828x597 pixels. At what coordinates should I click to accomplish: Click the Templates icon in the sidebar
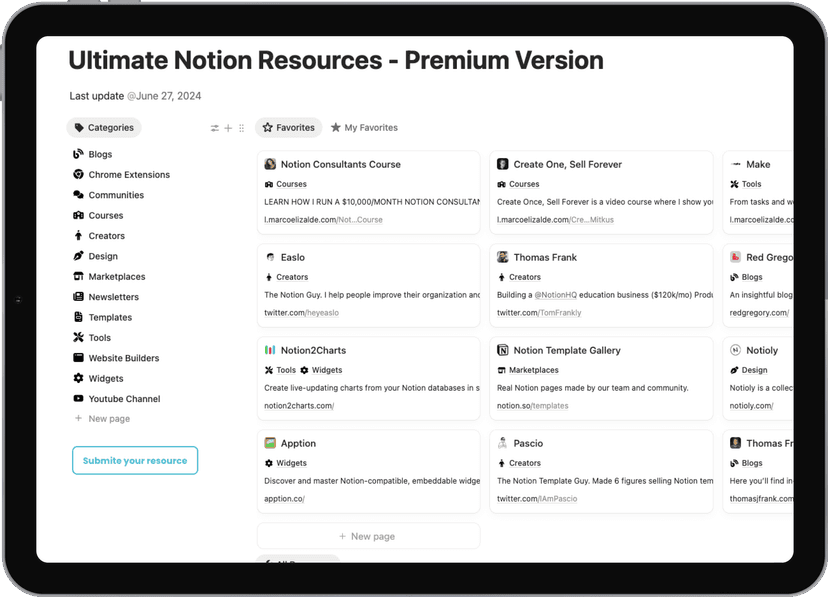coord(78,317)
